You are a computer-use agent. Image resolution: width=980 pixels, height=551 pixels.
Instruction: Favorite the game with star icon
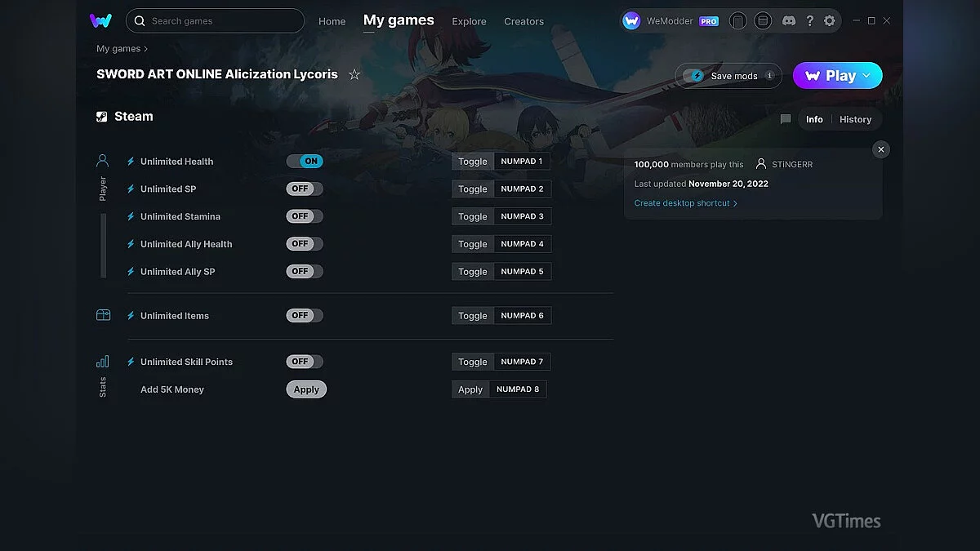pos(354,74)
